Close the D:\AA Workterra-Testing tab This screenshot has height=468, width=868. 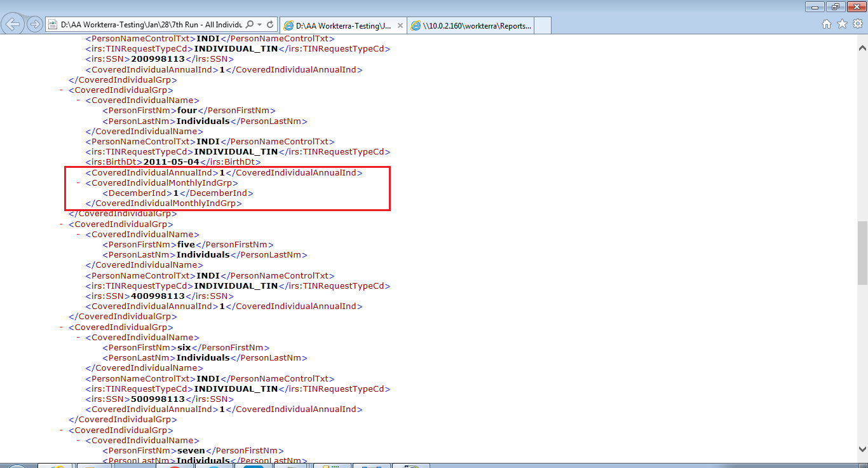point(399,25)
